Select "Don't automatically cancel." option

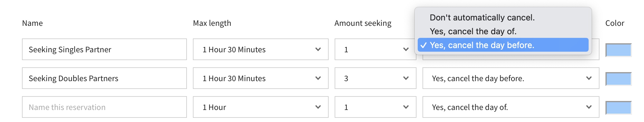[482, 18]
